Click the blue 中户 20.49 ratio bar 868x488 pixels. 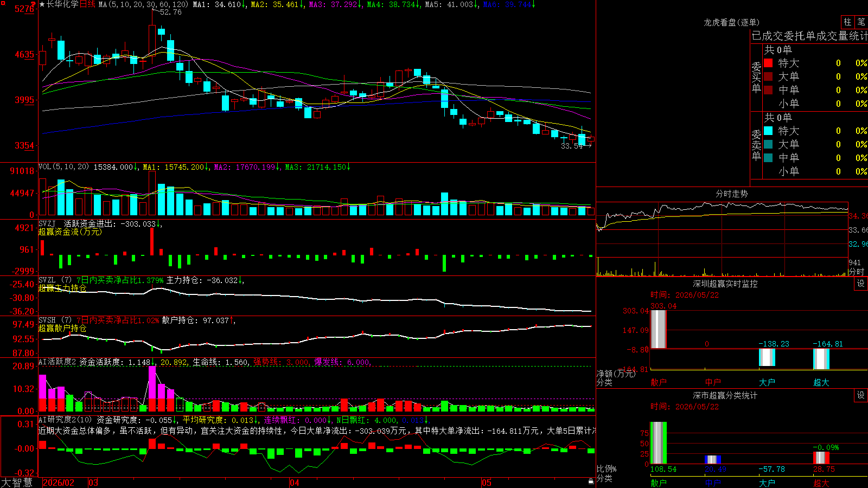(x=712, y=460)
